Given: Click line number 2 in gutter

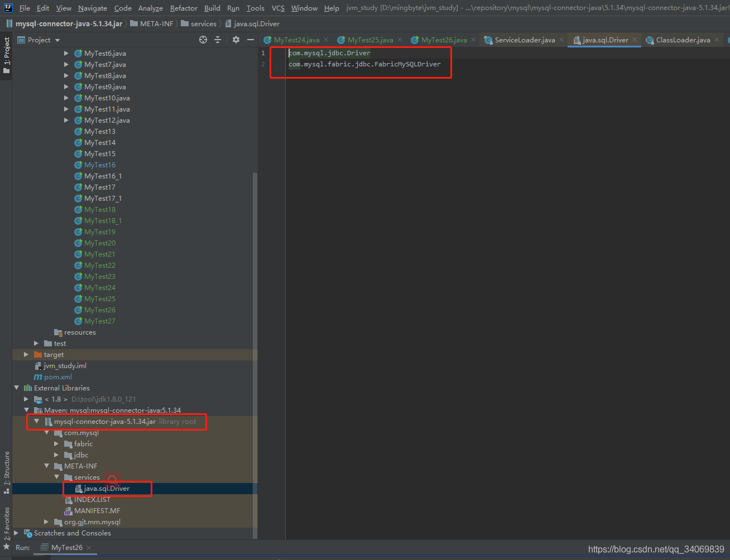Looking at the screenshot, I should click(x=263, y=64).
